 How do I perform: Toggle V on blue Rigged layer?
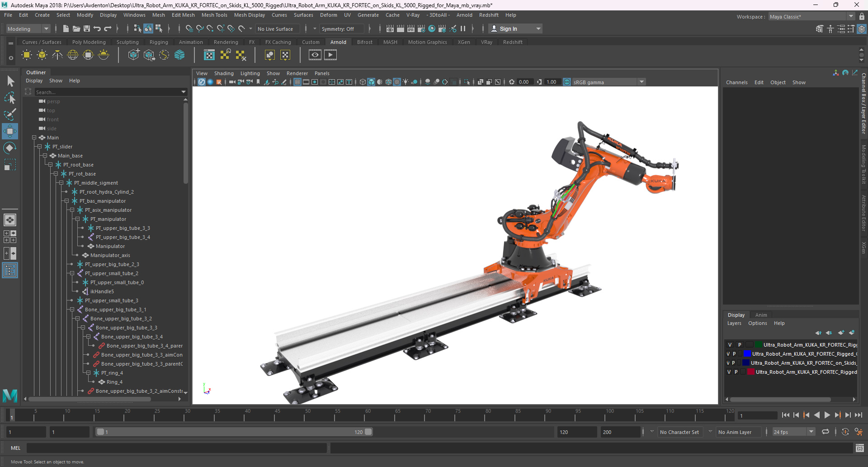(728, 354)
